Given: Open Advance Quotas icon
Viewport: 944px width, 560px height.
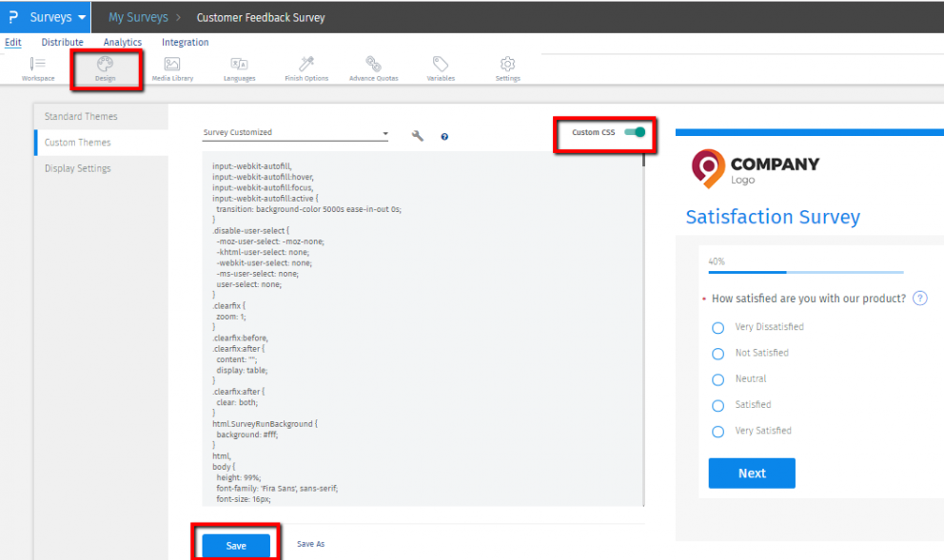Looking at the screenshot, I should [373, 66].
